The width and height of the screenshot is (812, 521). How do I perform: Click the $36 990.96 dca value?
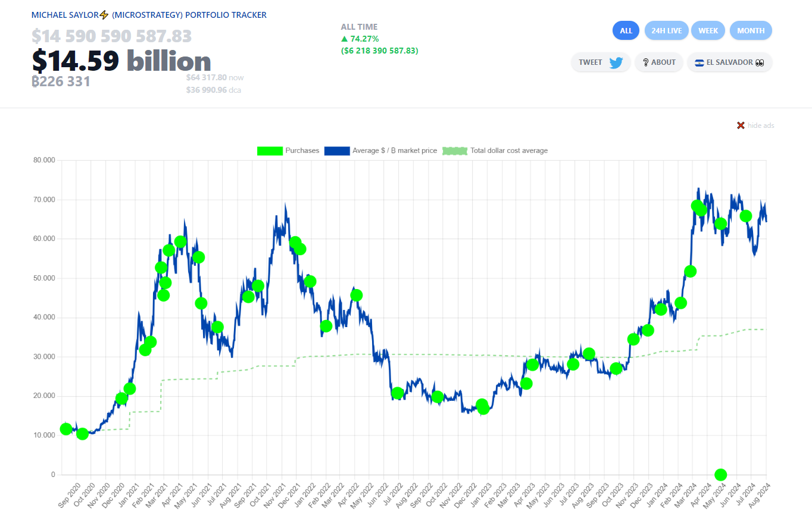214,90
